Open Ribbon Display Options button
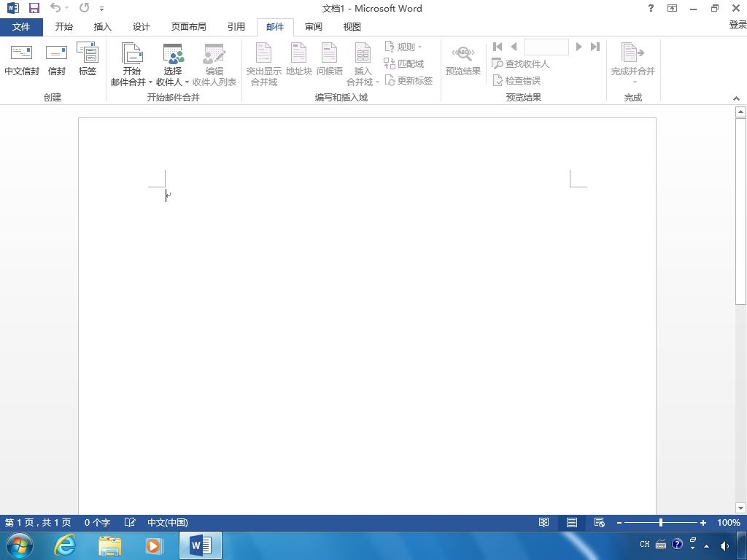This screenshot has width=747, height=560. pyautogui.click(x=672, y=8)
